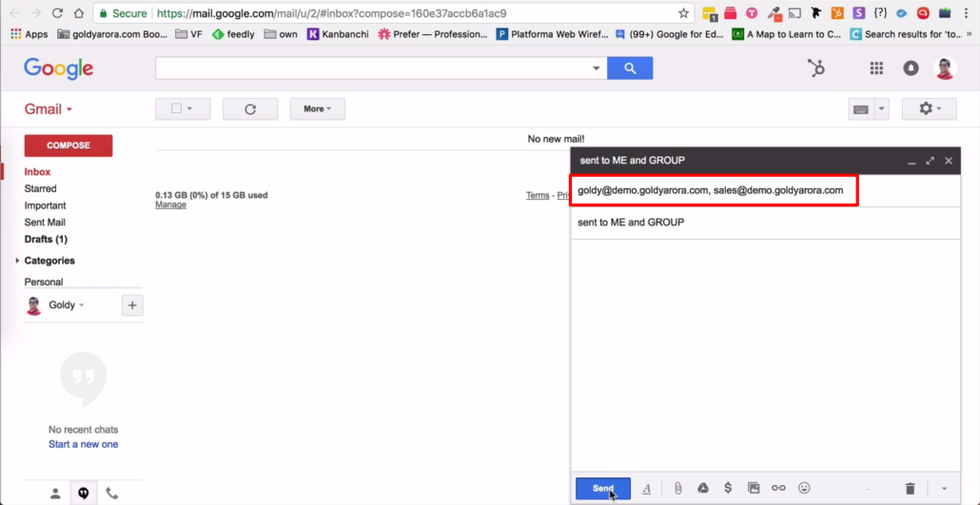Click the recipients field in compose
Image resolution: width=980 pixels, height=505 pixels.
(765, 190)
